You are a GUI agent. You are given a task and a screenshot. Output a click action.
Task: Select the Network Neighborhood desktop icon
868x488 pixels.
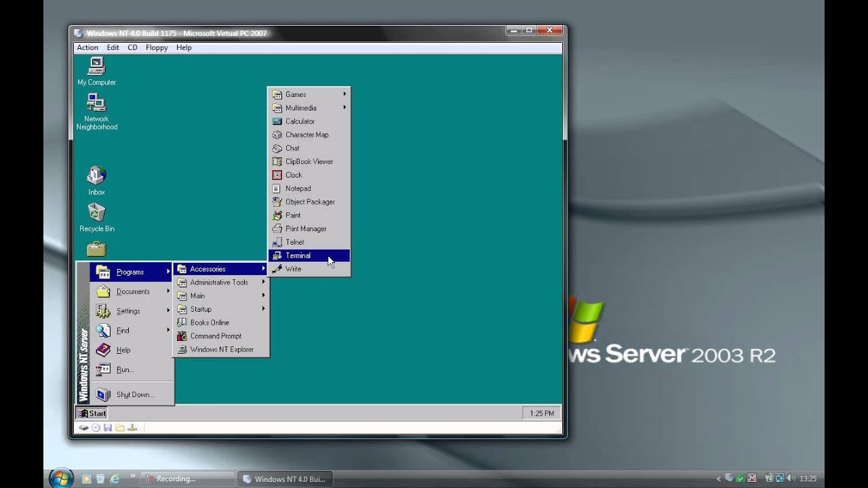point(96,112)
